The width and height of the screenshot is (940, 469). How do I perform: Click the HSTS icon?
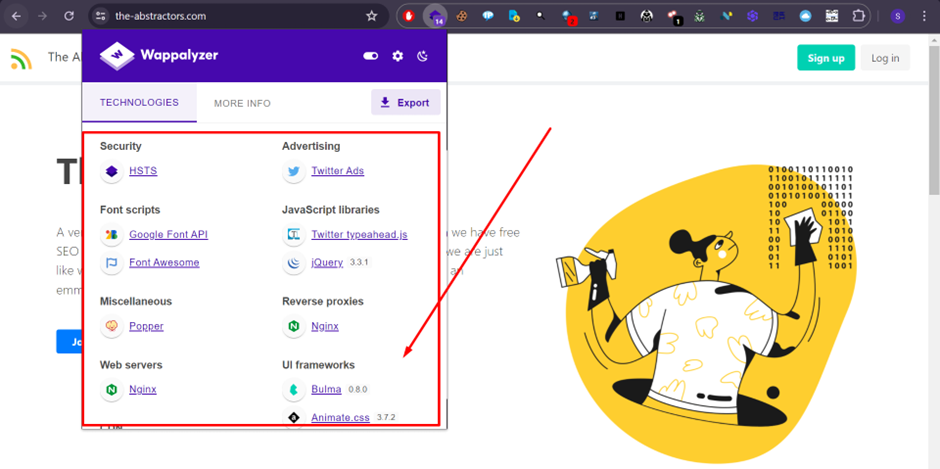112,172
